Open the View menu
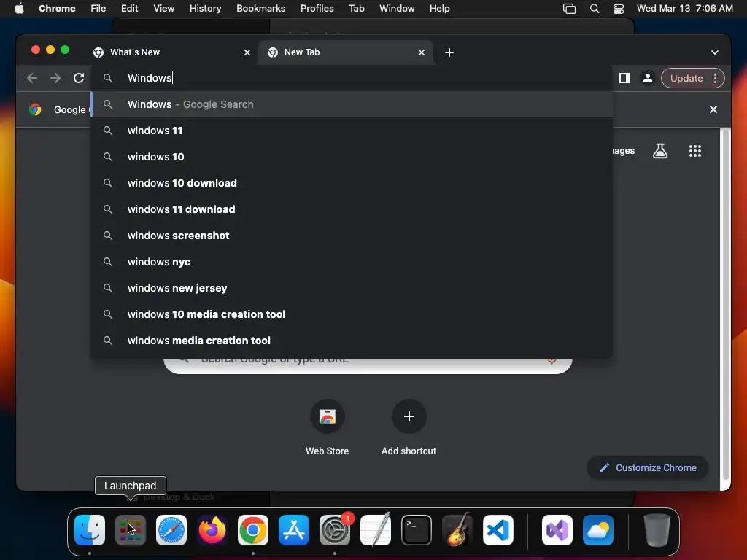Screen dimensions: 747x560 pyautogui.click(x=163, y=9)
